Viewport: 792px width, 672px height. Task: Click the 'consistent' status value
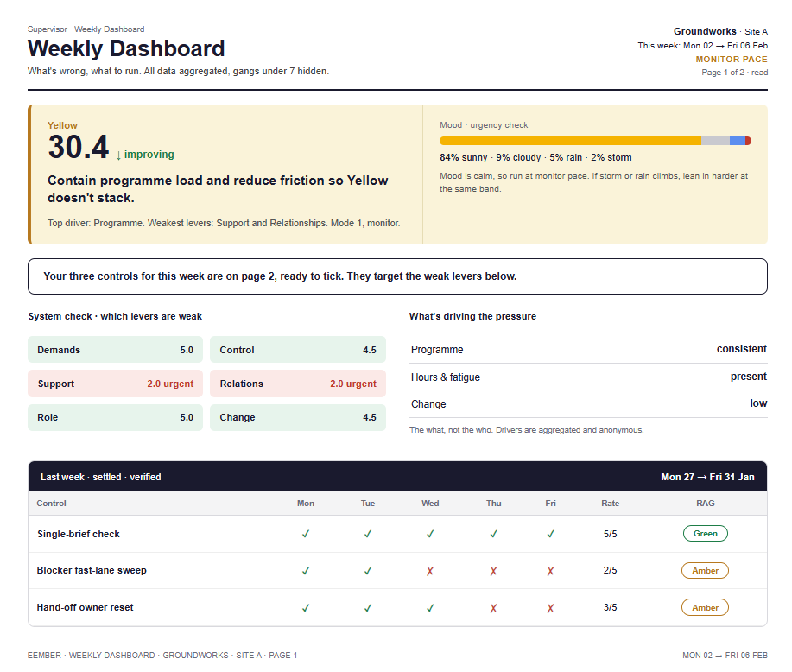pyautogui.click(x=742, y=349)
